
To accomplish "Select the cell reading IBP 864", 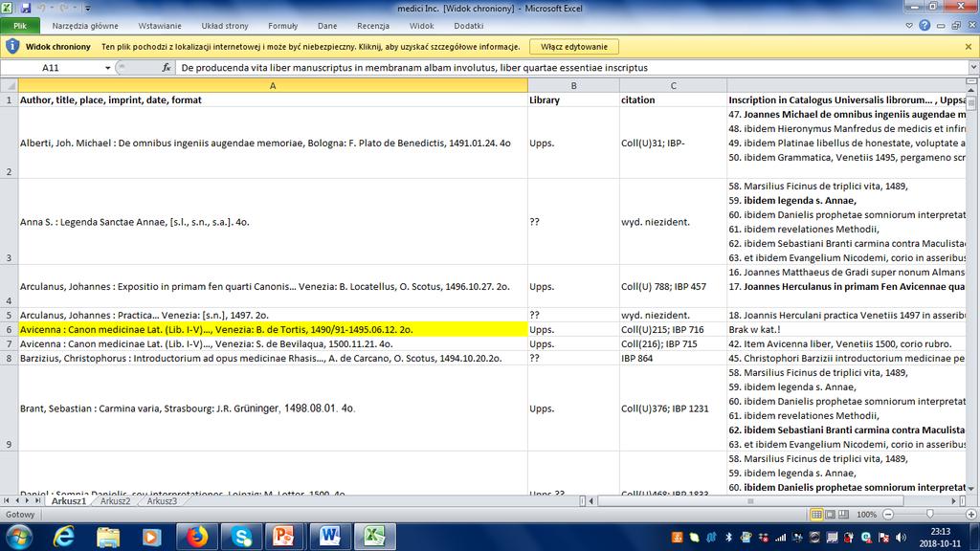I will [x=673, y=358].
